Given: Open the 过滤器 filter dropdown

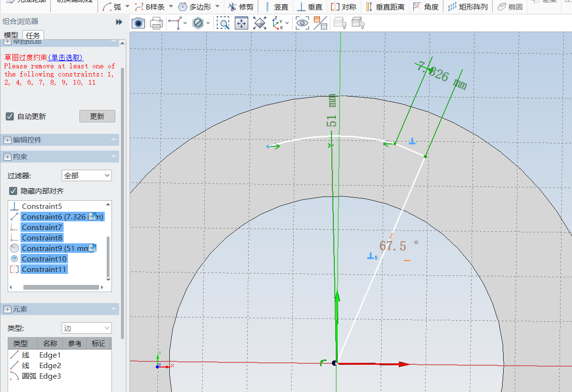Looking at the screenshot, I should (87, 176).
